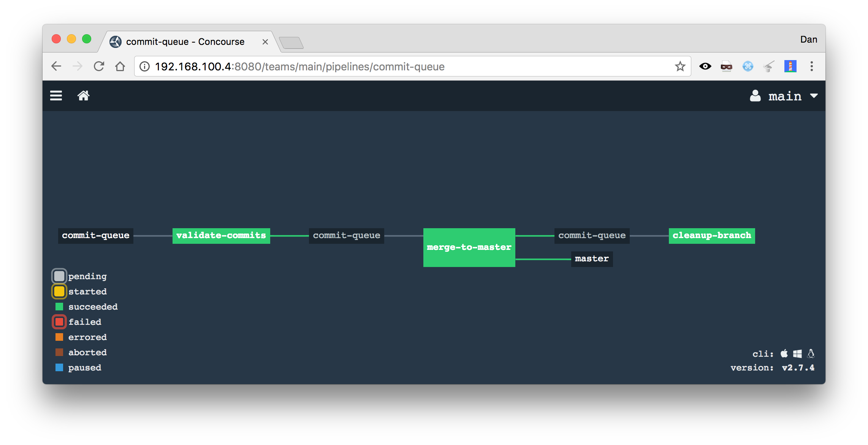Click the browser reload button
This screenshot has height=445, width=868.
[x=99, y=67]
